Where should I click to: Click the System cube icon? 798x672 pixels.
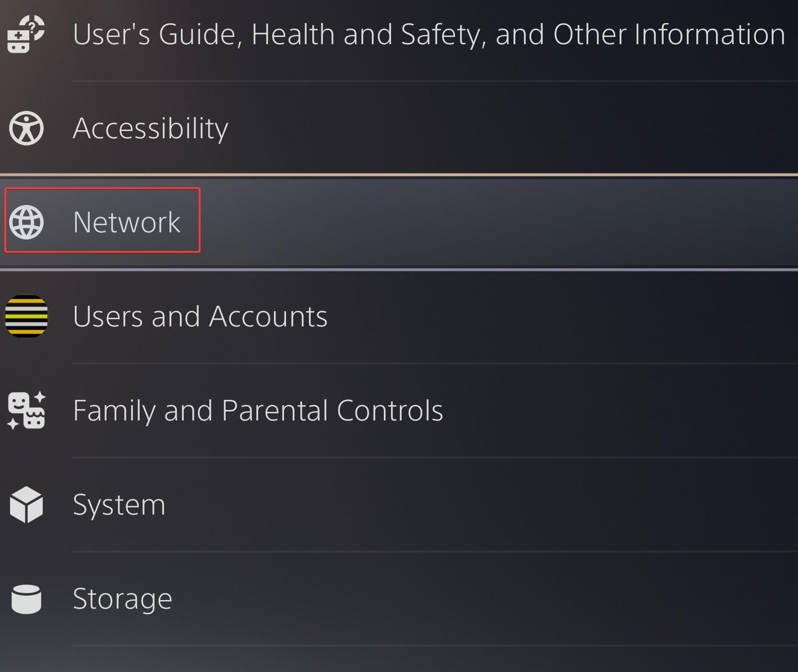click(26, 504)
